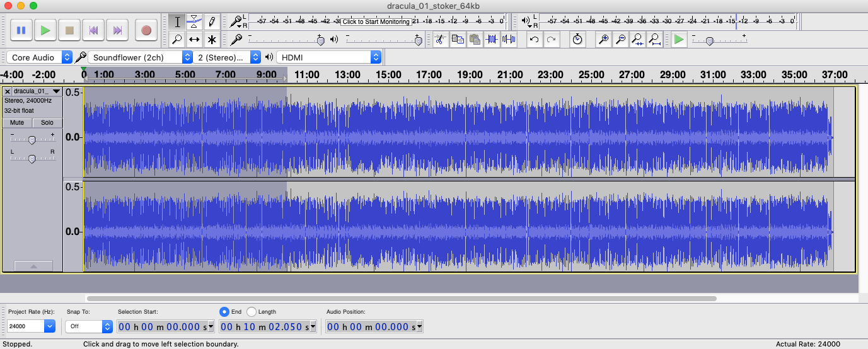Click the red Record button

pyautogui.click(x=146, y=30)
